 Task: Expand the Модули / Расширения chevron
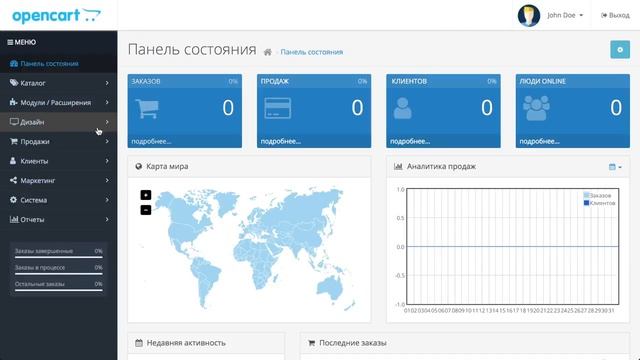tap(107, 102)
